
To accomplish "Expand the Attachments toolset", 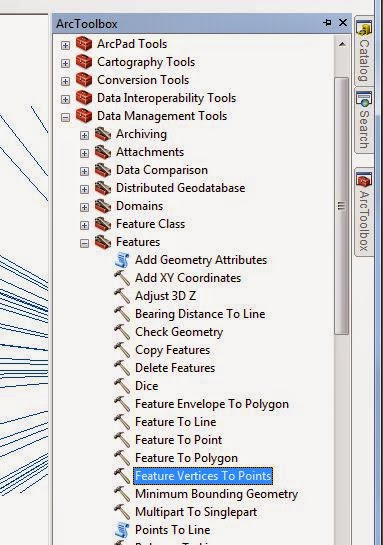I will pyautogui.click(x=84, y=153).
